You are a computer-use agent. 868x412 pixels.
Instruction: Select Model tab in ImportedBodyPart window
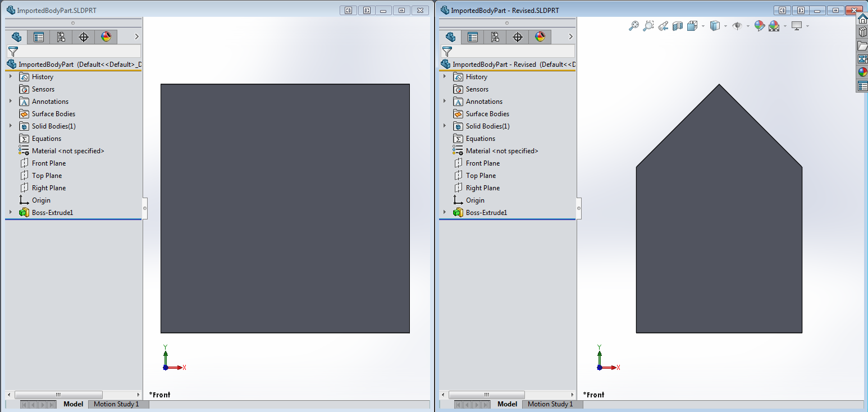tap(73, 404)
